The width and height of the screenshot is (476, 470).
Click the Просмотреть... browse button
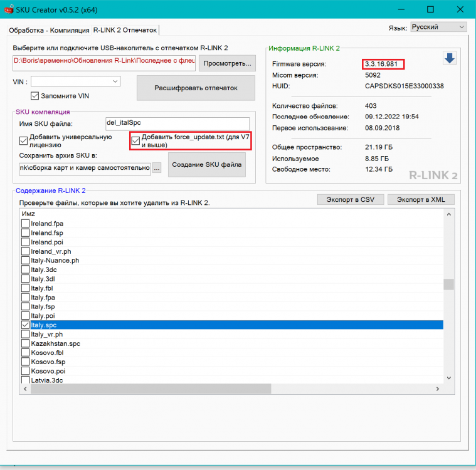click(x=227, y=63)
